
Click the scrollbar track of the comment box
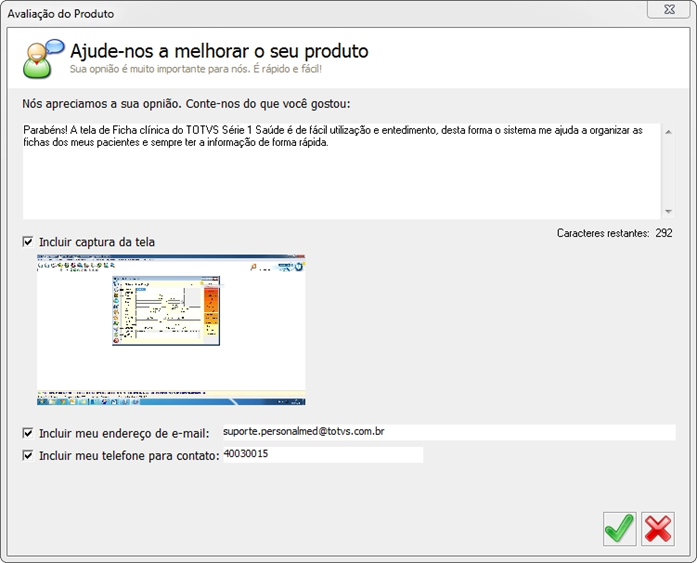click(668, 172)
